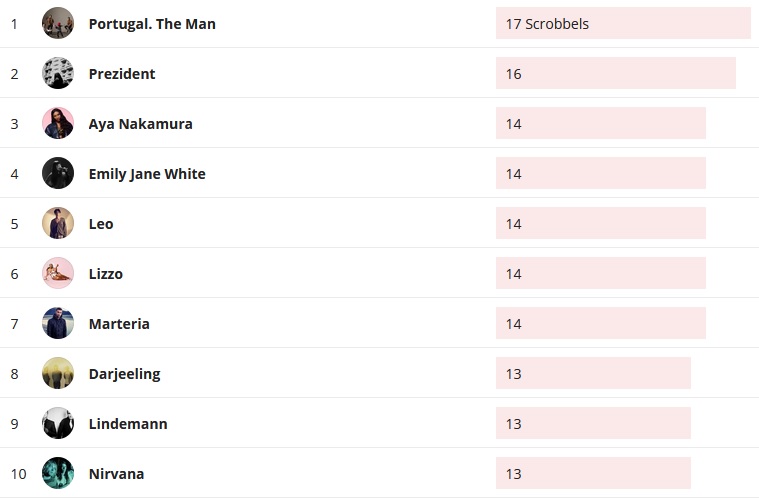The image size is (759, 500).
Task: Click Portugal. The Man avatar image
Action: pyautogui.click(x=58, y=23)
